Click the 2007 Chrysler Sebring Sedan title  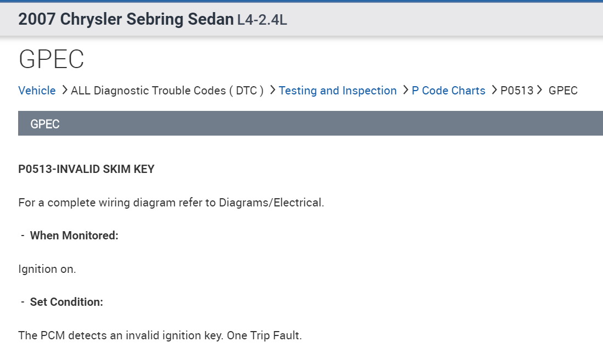point(126,19)
